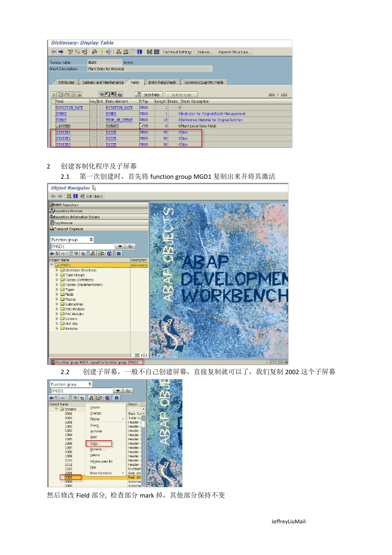Image resolution: width=392 pixels, height=555 pixels.
Task: Click the table contents grid icon before Technical Settings
Action: 156,52
